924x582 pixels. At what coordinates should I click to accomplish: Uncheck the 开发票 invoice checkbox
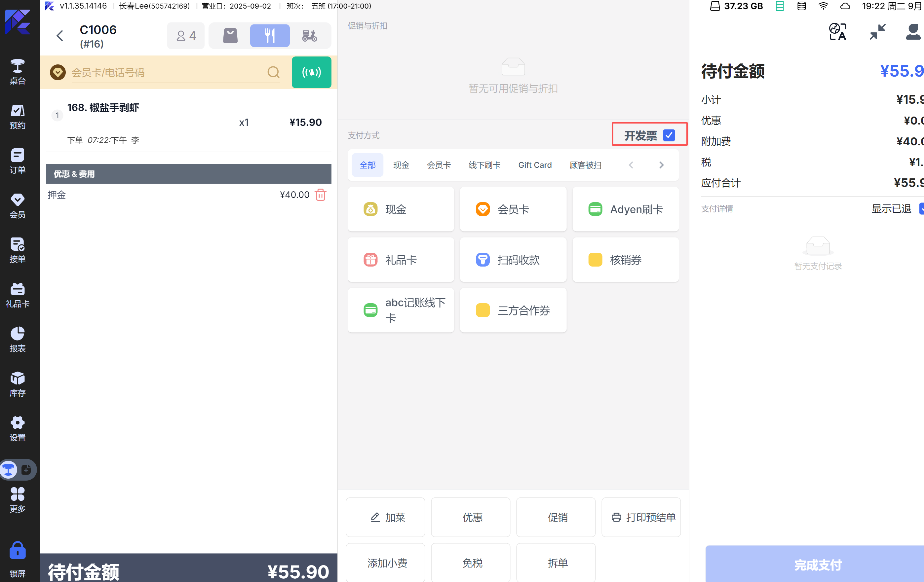click(669, 135)
